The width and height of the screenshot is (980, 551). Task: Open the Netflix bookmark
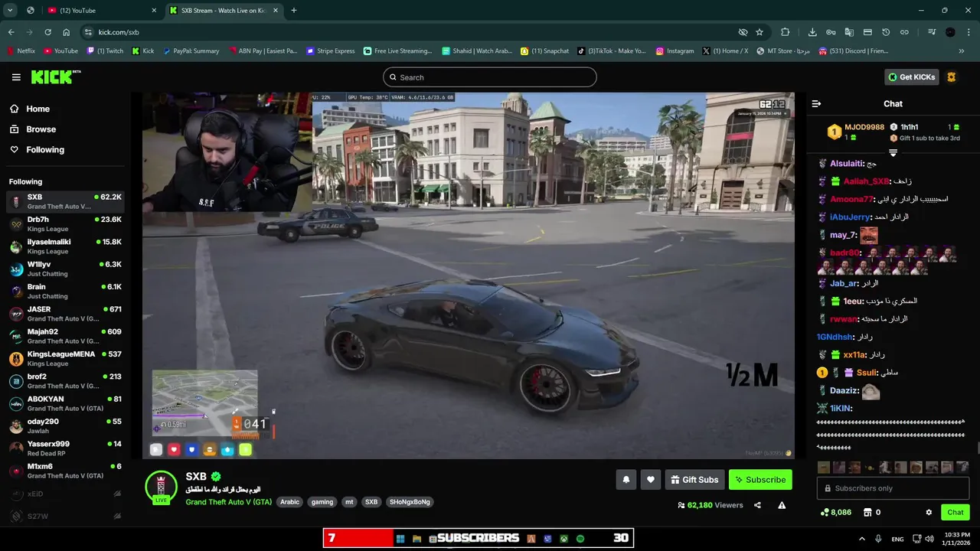(21, 51)
